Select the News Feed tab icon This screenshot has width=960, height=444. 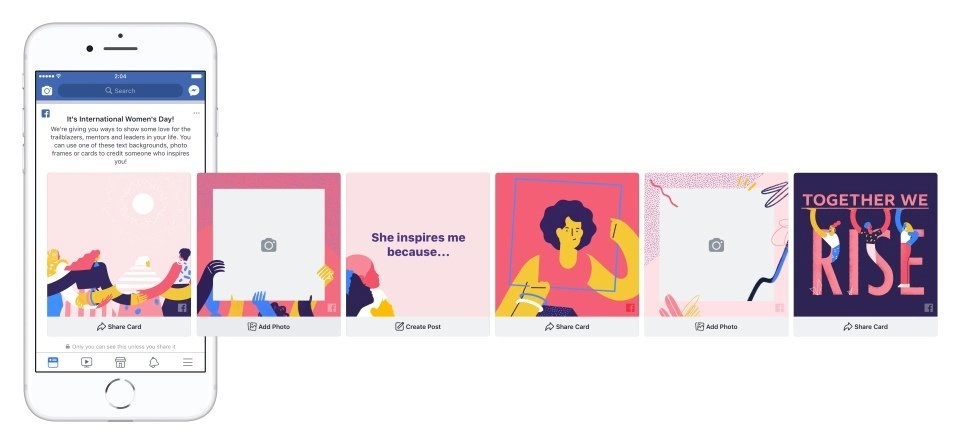click(x=53, y=363)
